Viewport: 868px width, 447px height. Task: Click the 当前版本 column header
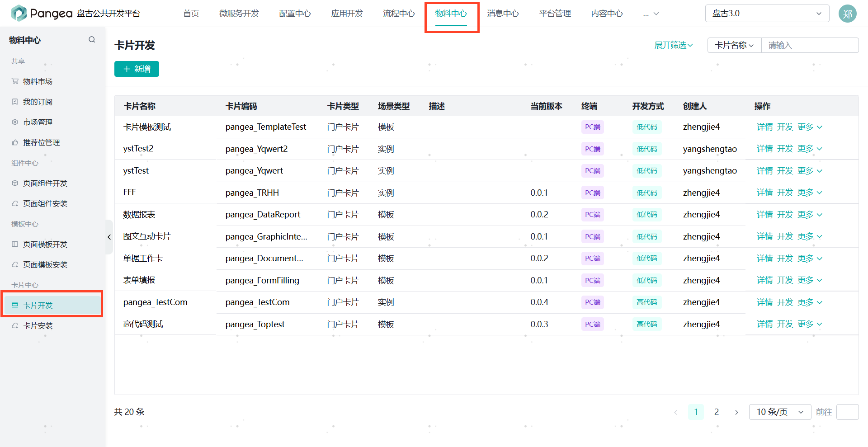click(547, 106)
